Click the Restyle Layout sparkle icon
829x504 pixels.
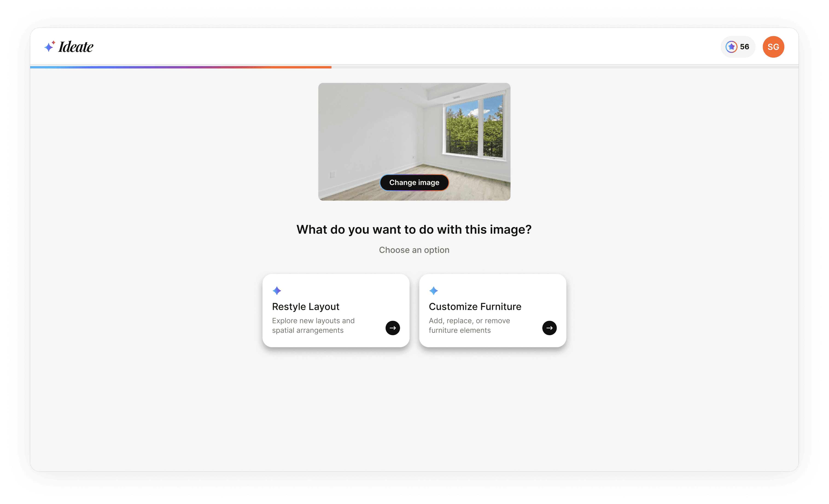277,290
